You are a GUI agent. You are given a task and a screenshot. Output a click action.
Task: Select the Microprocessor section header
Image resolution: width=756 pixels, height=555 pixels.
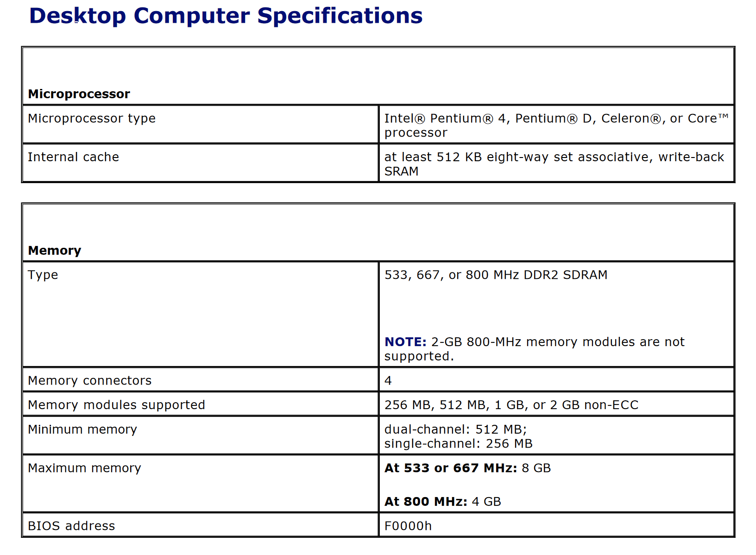pos(79,94)
